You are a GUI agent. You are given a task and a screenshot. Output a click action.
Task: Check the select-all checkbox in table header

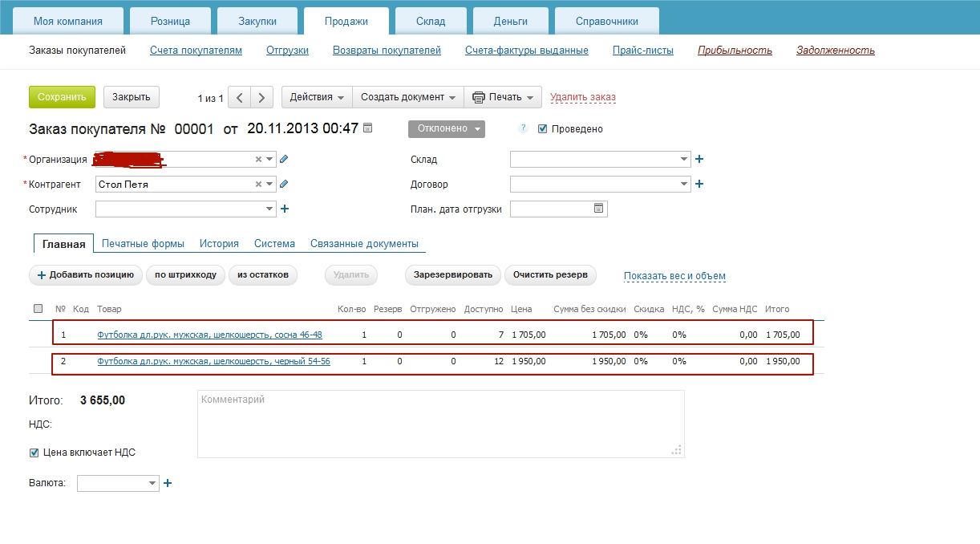click(38, 308)
